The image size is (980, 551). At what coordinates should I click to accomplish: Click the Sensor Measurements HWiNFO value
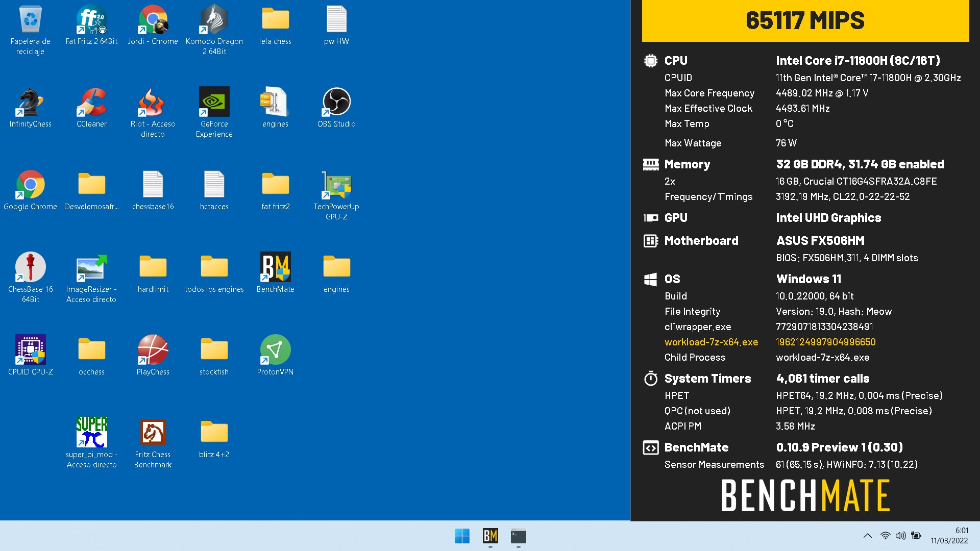pos(846,465)
